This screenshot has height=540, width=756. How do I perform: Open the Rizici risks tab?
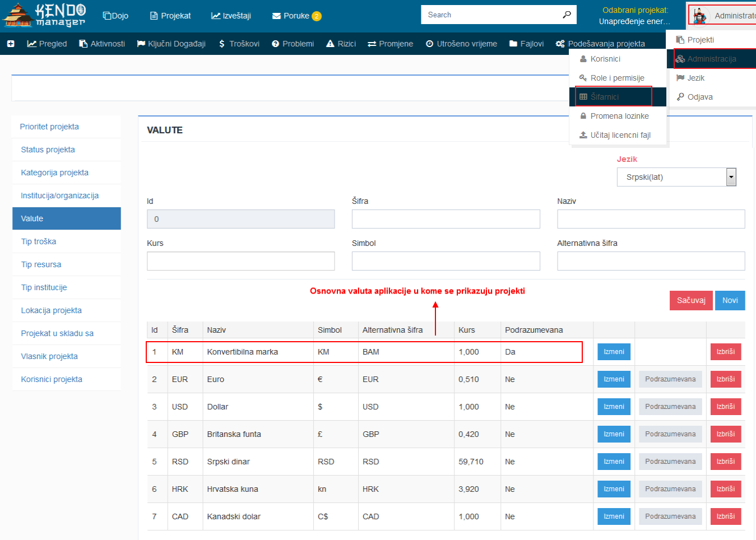click(x=341, y=44)
